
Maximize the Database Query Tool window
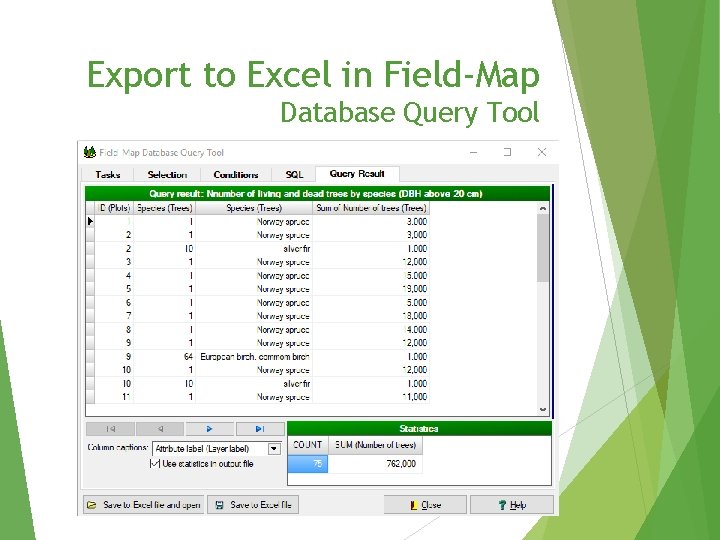pos(507,152)
